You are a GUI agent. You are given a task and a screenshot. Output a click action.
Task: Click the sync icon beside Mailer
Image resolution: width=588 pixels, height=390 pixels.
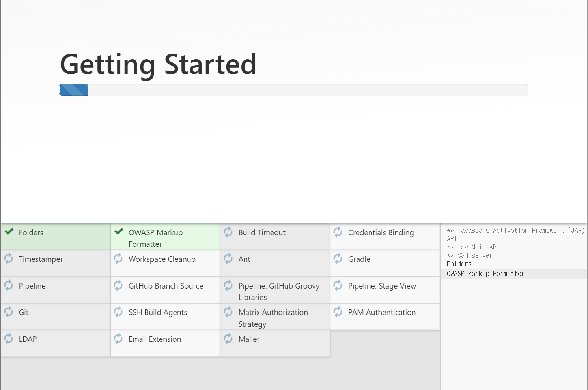coord(228,339)
